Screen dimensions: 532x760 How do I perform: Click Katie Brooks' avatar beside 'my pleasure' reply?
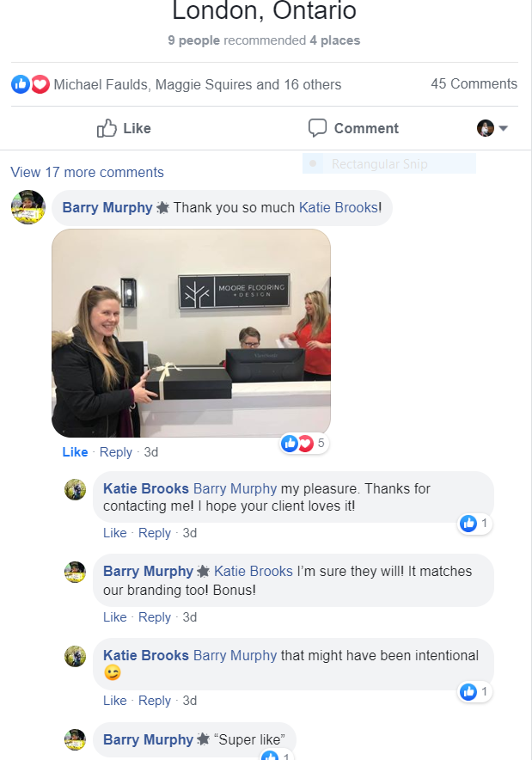click(75, 489)
